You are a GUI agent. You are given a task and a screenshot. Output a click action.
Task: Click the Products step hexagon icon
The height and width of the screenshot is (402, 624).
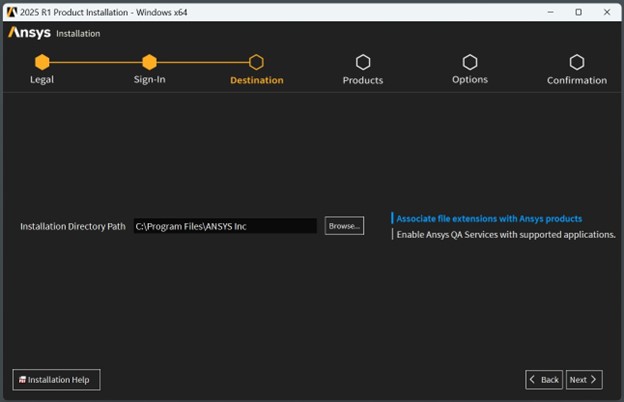363,62
